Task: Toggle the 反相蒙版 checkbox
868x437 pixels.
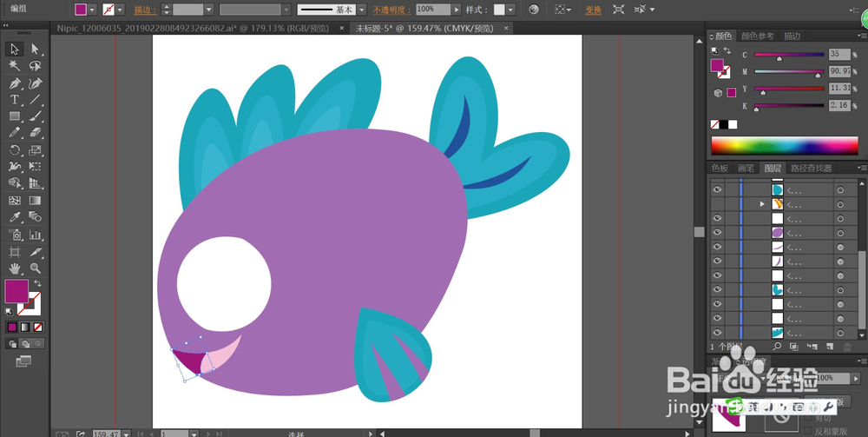Action: pyautogui.click(x=808, y=431)
